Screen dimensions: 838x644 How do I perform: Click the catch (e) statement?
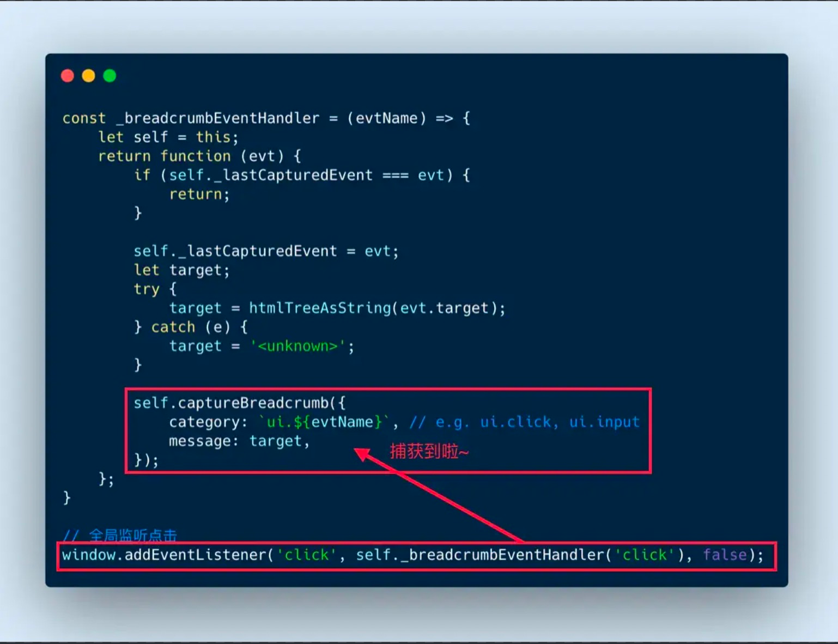(x=191, y=327)
